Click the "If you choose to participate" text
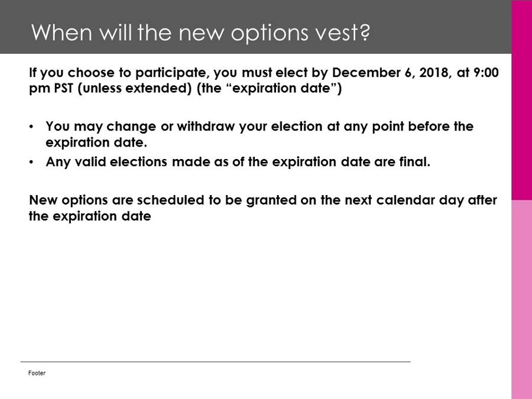The height and width of the screenshot is (399, 532). [x=118, y=73]
